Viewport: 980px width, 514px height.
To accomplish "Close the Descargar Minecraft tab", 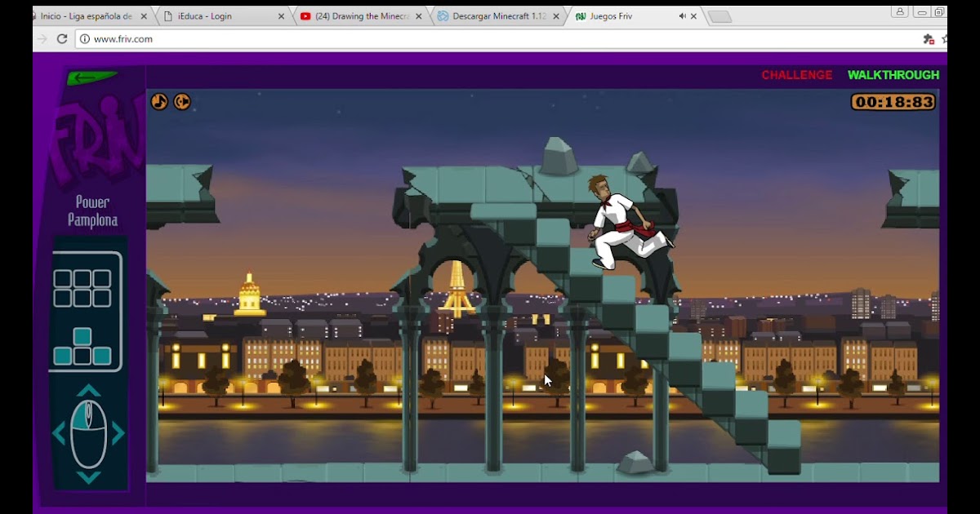I will tap(555, 16).
